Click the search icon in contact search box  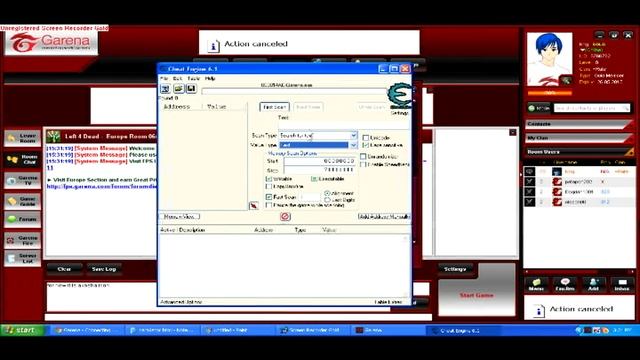pos(625,108)
